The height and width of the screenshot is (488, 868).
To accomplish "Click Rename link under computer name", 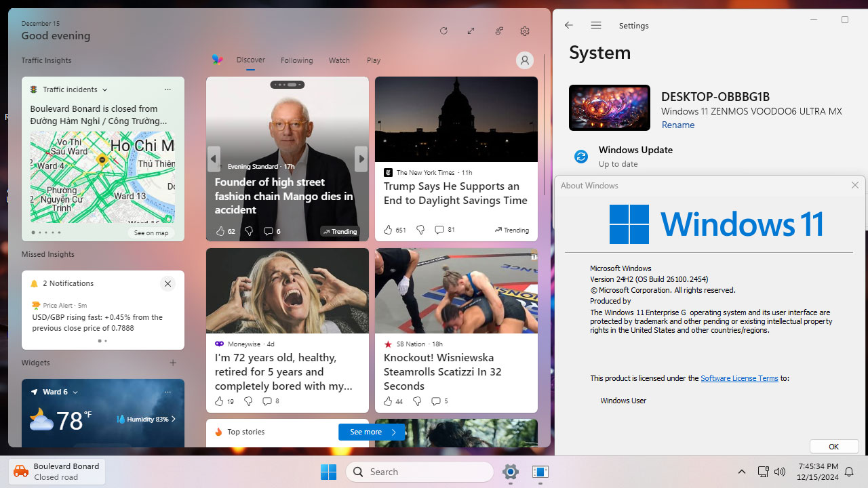I will click(x=678, y=125).
